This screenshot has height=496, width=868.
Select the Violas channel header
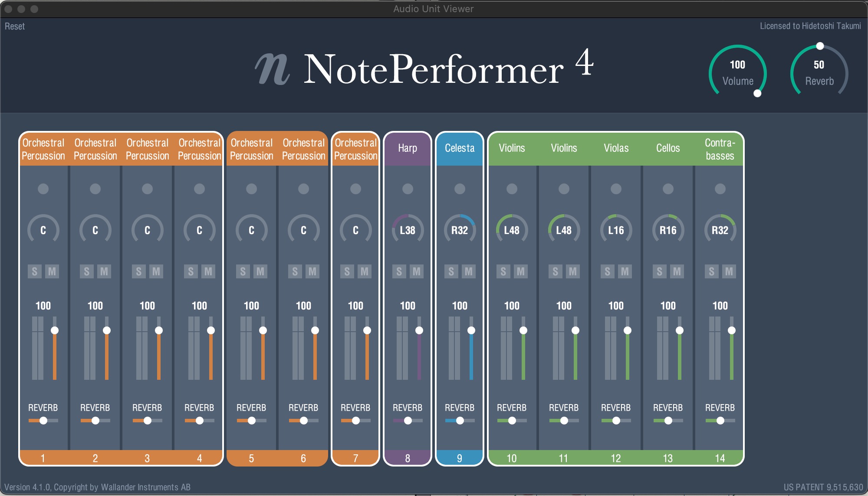click(x=616, y=149)
